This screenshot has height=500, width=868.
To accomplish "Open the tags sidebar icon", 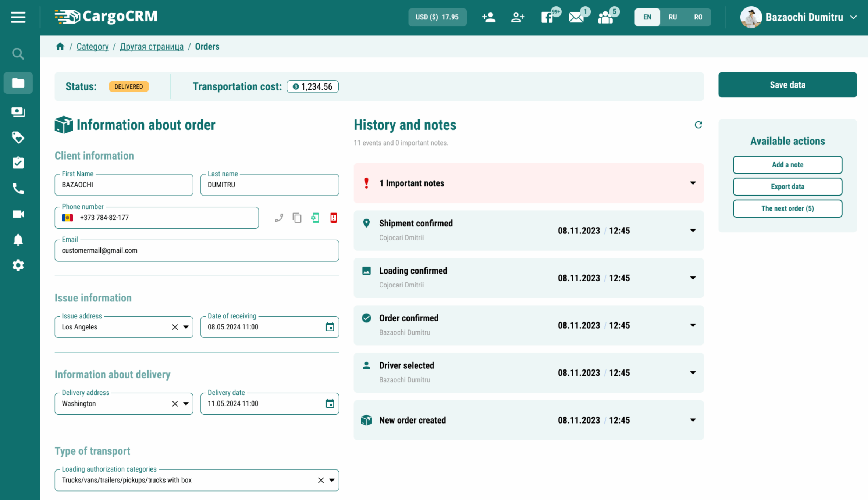I will coord(18,137).
